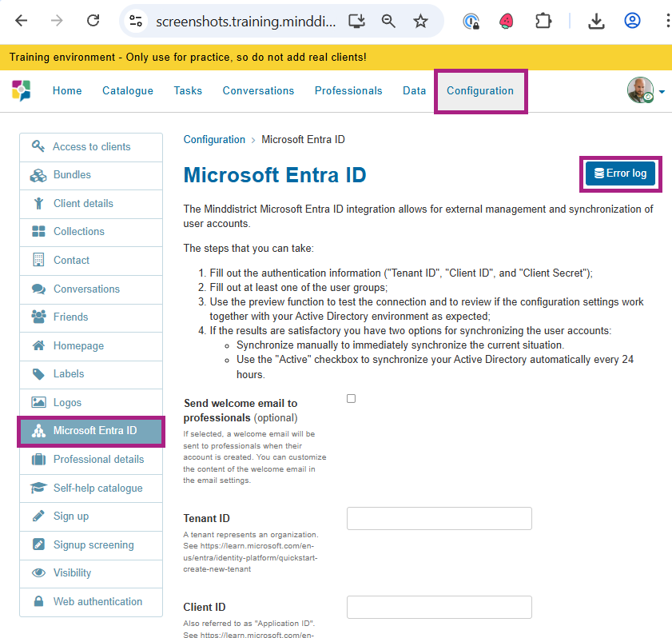This screenshot has height=638, width=672.
Task: Select the Configuration tab
Action: pyautogui.click(x=480, y=91)
